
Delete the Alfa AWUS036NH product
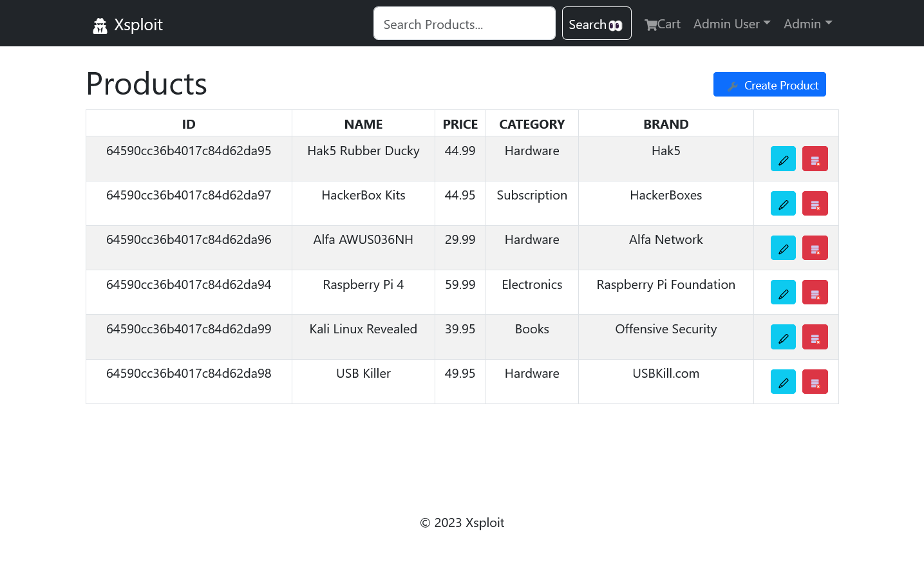tap(815, 248)
